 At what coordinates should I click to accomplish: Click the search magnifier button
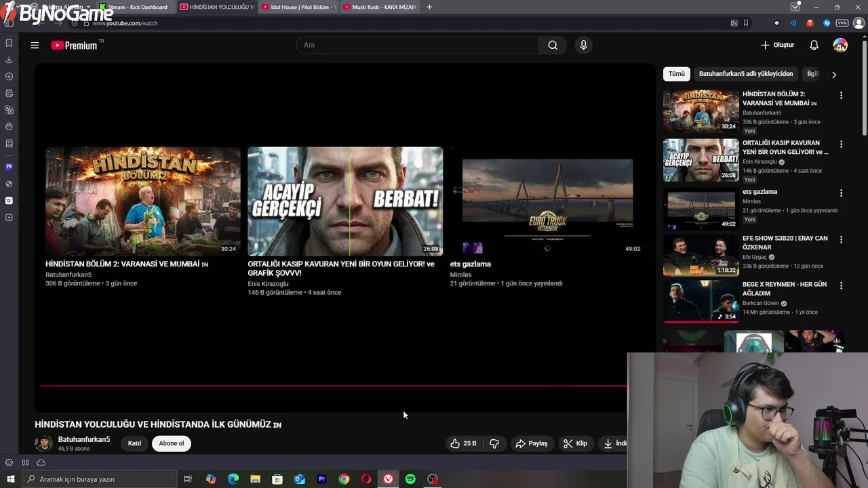[x=553, y=45]
